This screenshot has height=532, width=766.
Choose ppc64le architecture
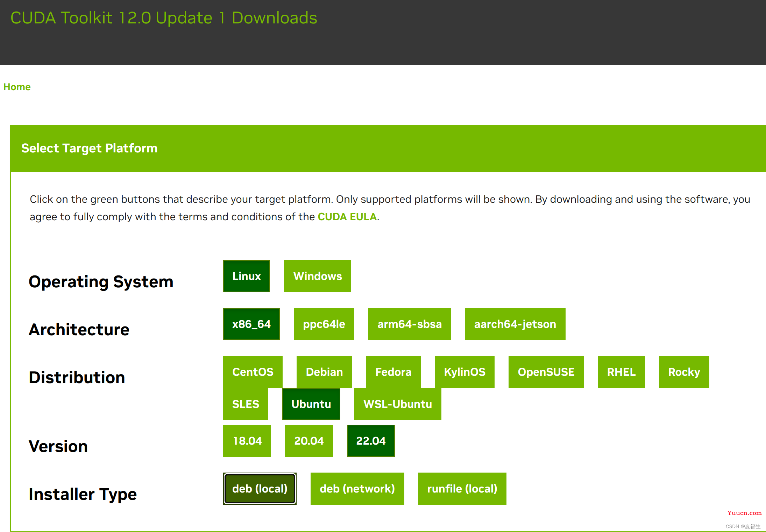(324, 324)
